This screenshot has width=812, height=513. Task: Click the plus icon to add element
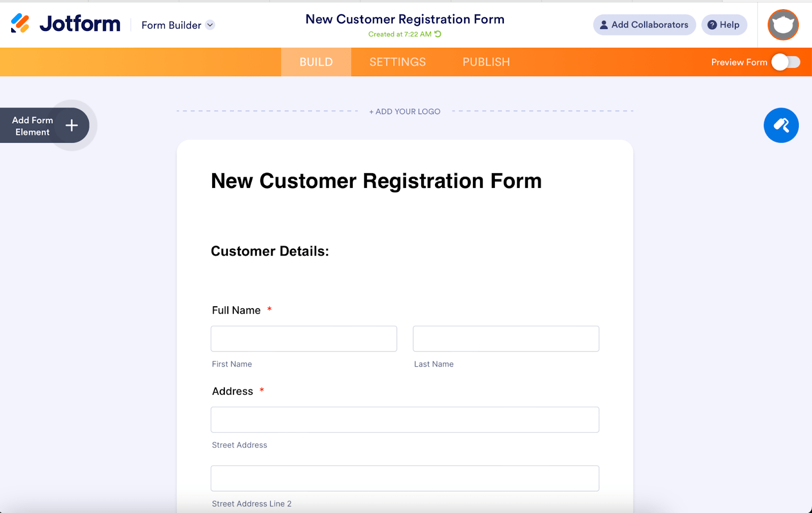coord(72,125)
